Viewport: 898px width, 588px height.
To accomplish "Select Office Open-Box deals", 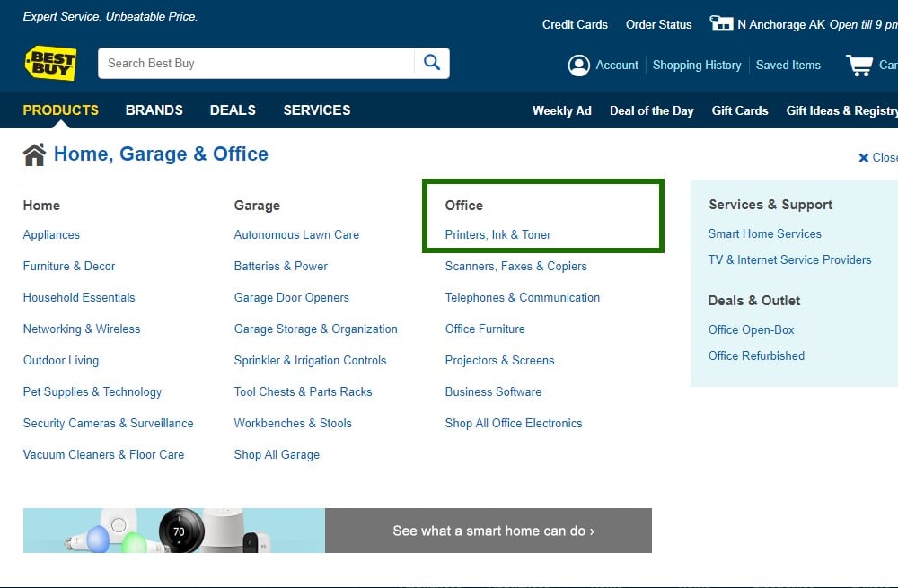I will coord(751,329).
